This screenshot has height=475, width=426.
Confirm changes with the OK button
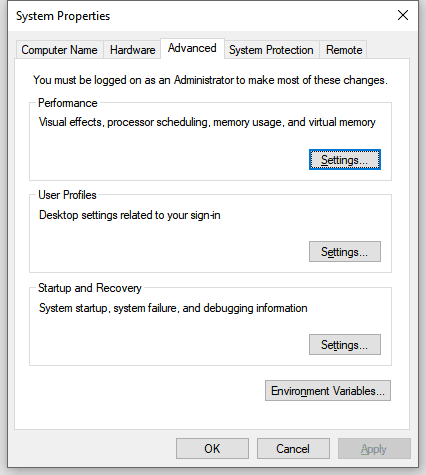pyautogui.click(x=212, y=449)
